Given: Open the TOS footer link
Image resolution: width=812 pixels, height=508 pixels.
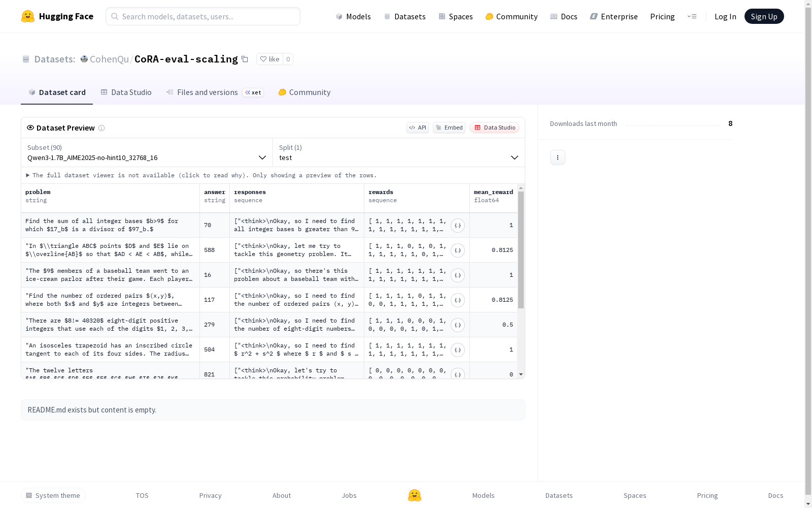Looking at the screenshot, I should click(x=142, y=495).
